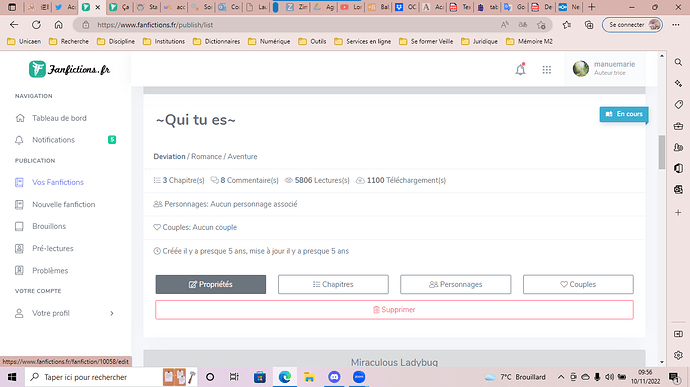Click the manuemarie profile avatar

[x=580, y=69]
